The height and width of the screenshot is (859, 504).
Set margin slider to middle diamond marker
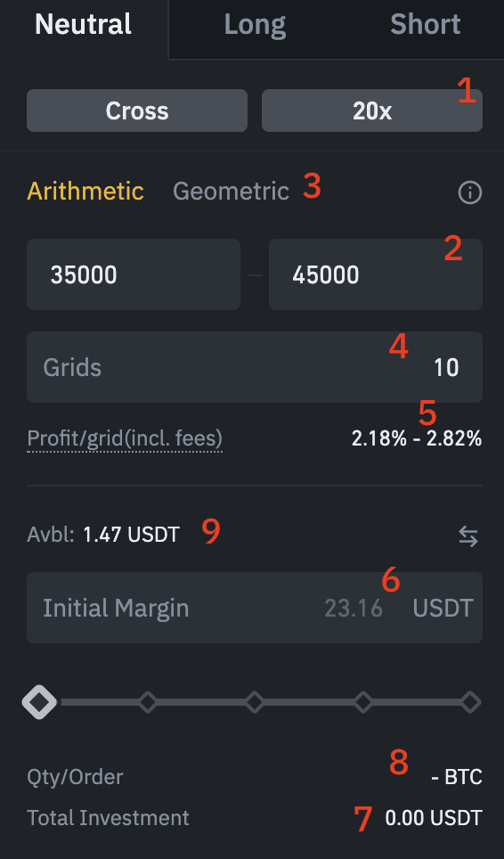tap(255, 702)
